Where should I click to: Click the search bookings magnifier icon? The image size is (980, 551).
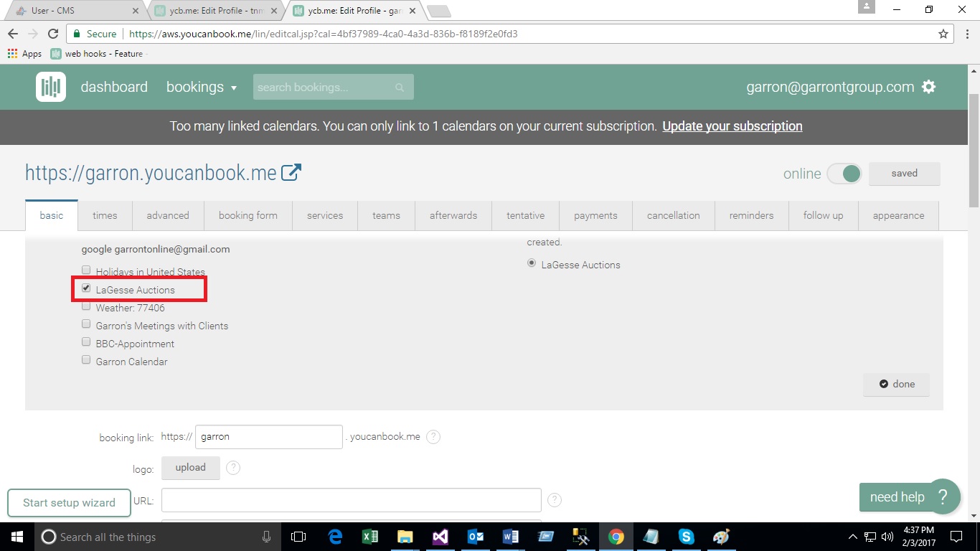click(400, 88)
